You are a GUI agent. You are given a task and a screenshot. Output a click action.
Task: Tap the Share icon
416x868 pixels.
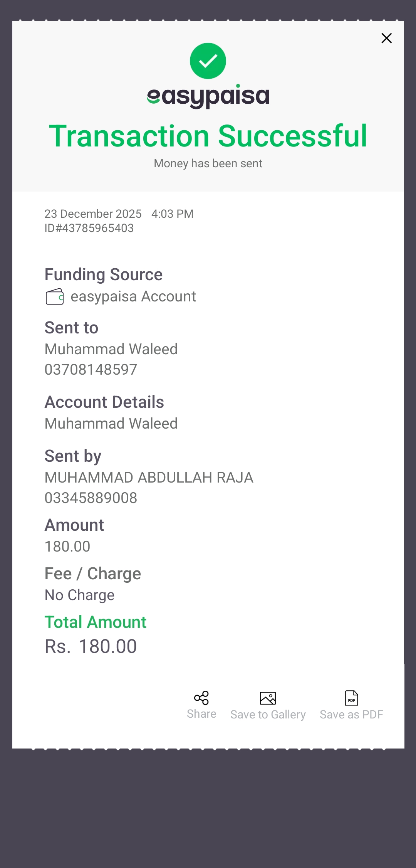201,698
